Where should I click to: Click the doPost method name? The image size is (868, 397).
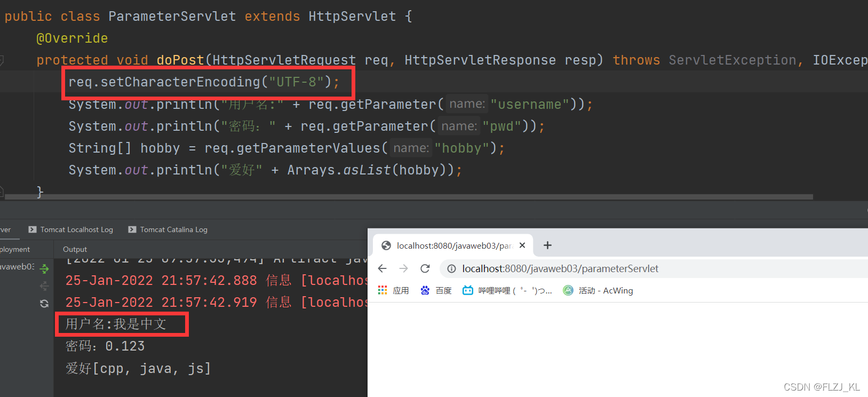[180, 60]
